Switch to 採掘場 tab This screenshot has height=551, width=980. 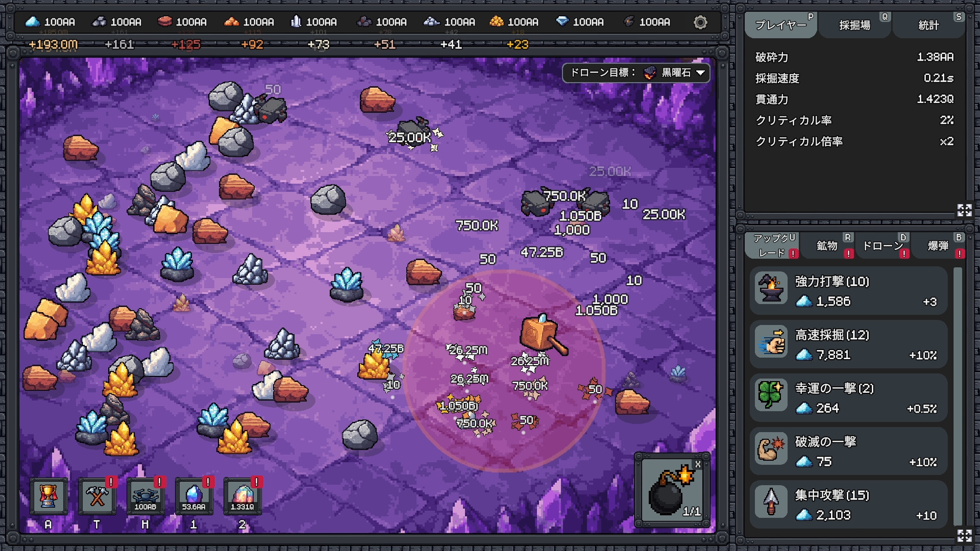[x=855, y=26]
